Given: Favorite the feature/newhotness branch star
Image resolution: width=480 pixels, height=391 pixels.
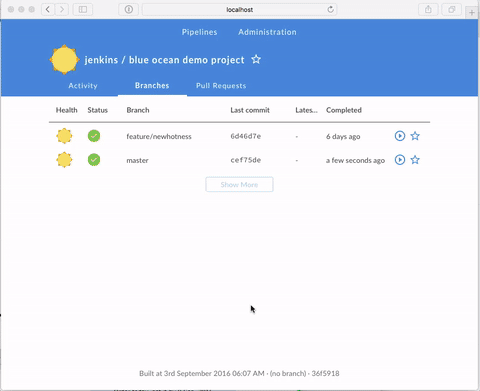Looking at the screenshot, I should pyautogui.click(x=415, y=136).
